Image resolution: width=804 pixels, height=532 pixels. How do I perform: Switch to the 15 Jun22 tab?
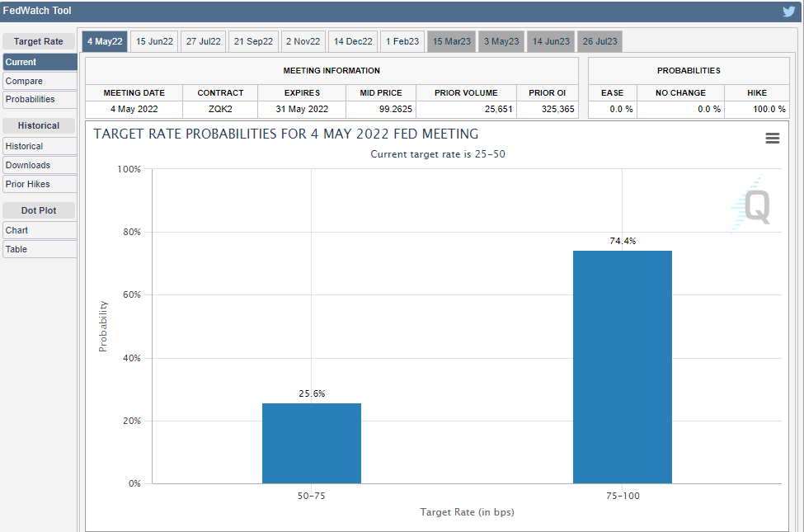pyautogui.click(x=154, y=41)
